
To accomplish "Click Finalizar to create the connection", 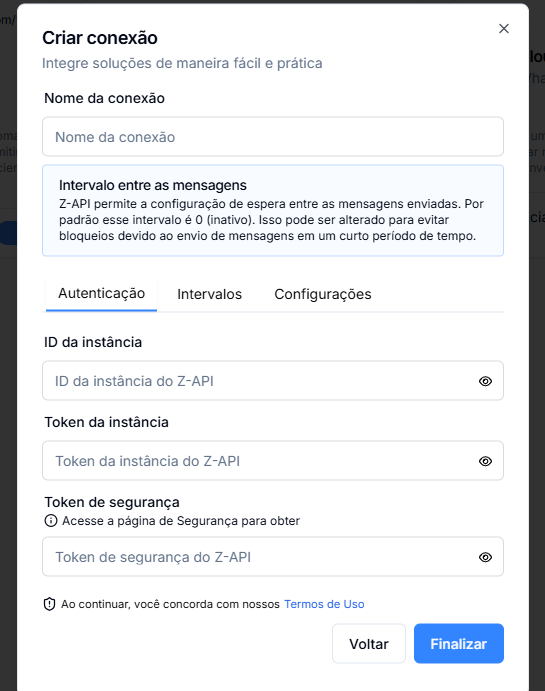I will pyautogui.click(x=459, y=643).
